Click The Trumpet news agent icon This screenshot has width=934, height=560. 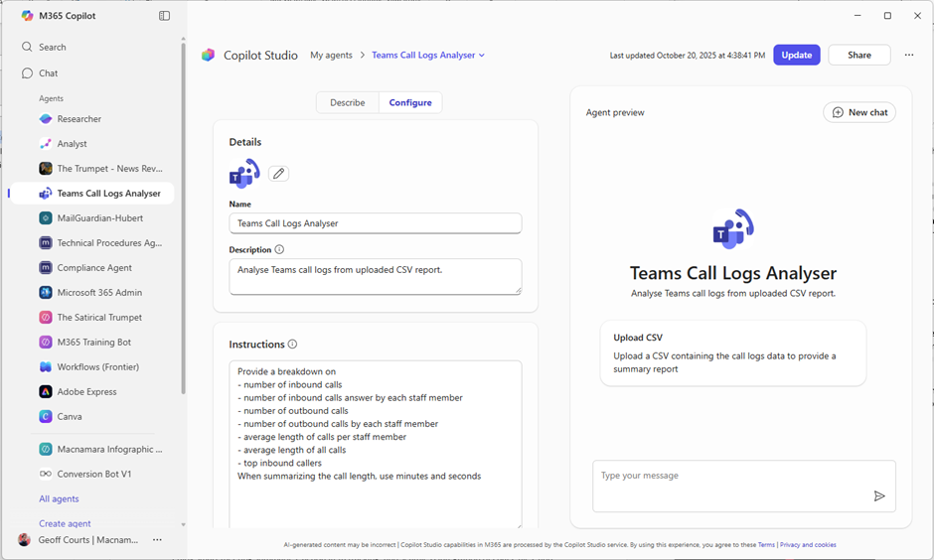coord(46,169)
